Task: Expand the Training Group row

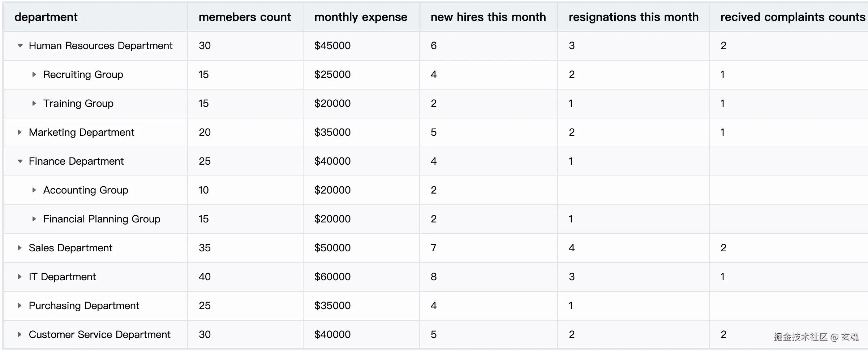Action: point(34,104)
